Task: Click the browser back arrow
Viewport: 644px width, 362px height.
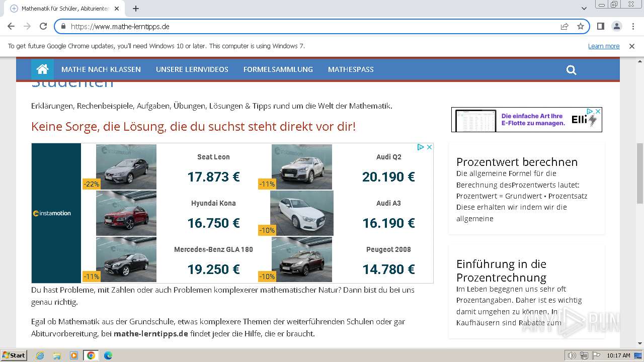Action: click(11, 26)
